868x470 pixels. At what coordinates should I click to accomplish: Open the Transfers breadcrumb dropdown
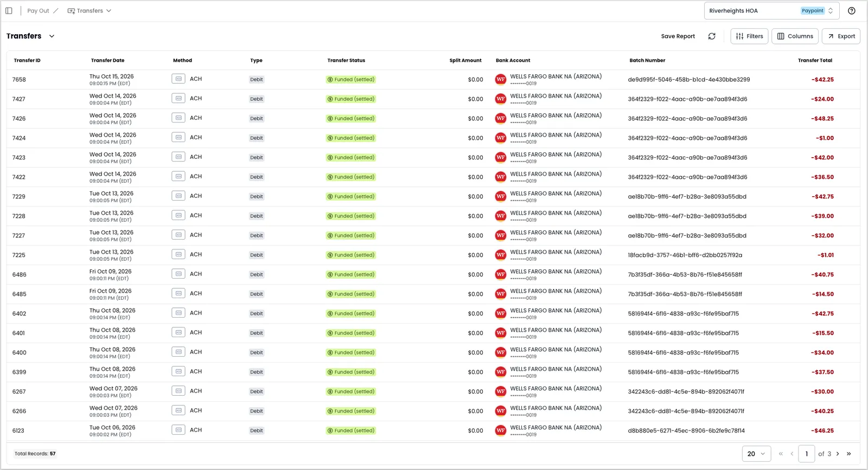tap(90, 11)
